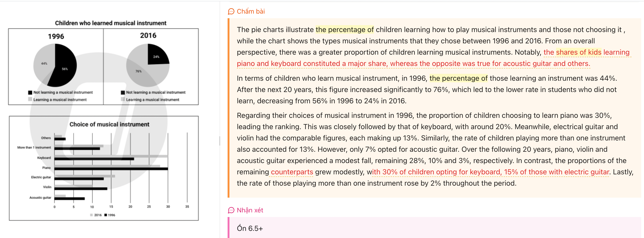Click the title 'Children who learned musical instrument'
This screenshot has height=238, width=644.
[x=111, y=23]
